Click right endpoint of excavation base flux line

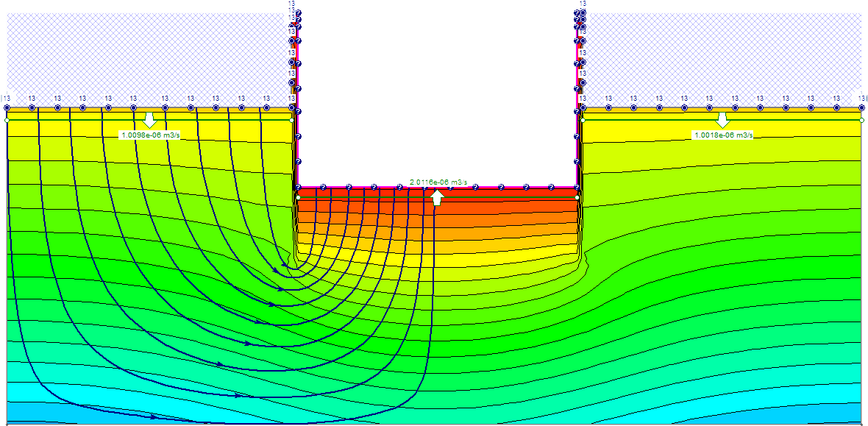[577, 197]
